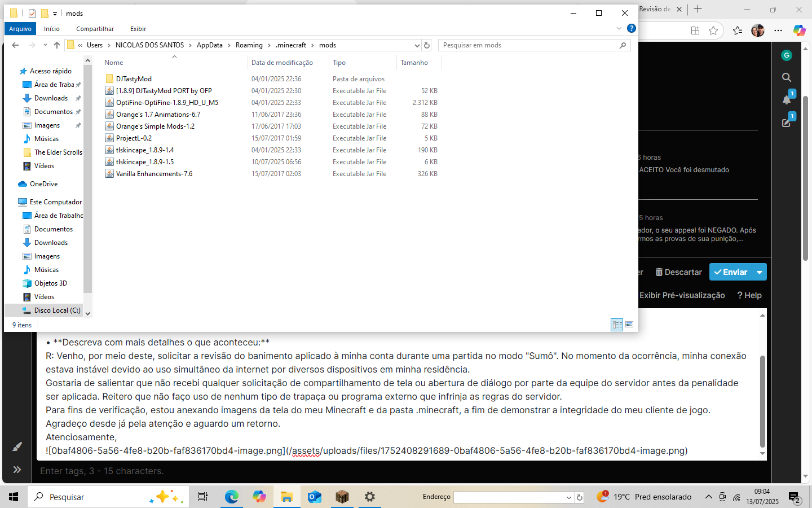Click Windows taskbar search box
Screen dimensions: 812x508
coord(108,497)
